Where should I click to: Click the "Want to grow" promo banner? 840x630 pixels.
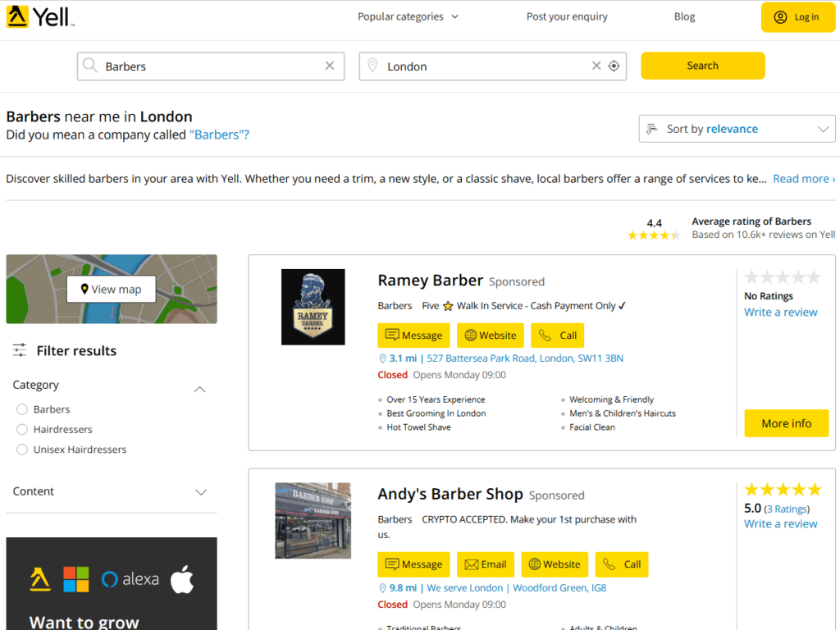point(112,584)
